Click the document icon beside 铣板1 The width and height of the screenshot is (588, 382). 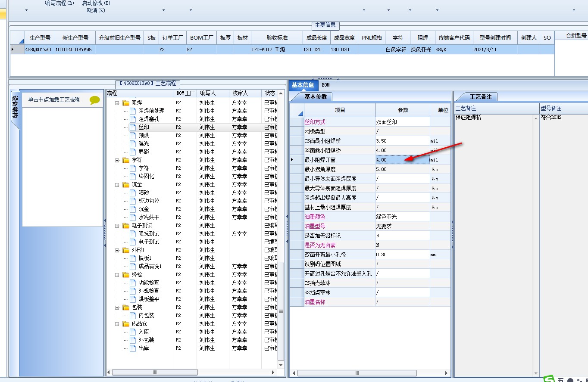coord(133,258)
